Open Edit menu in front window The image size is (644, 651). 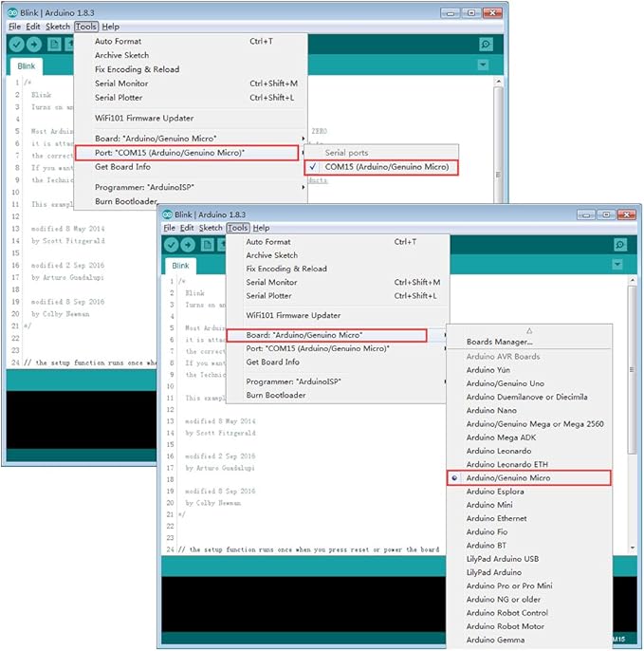(187, 228)
